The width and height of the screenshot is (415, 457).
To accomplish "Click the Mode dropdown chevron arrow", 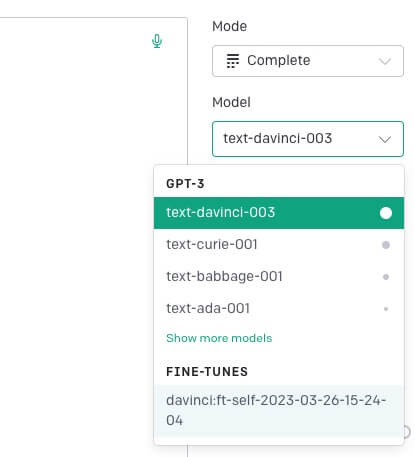I will pyautogui.click(x=385, y=61).
